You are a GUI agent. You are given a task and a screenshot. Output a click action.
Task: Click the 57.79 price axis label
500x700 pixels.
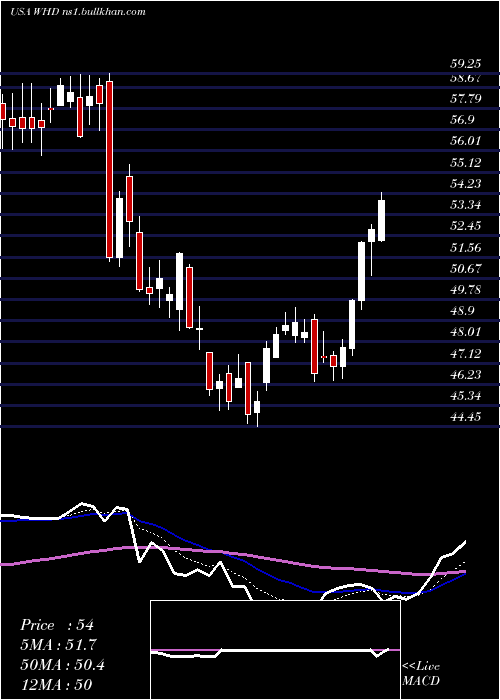point(466,98)
